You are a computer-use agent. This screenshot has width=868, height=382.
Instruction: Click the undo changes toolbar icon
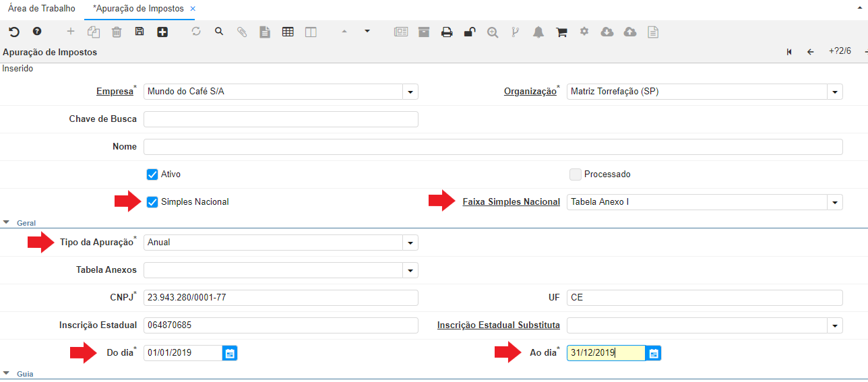pos(14,32)
